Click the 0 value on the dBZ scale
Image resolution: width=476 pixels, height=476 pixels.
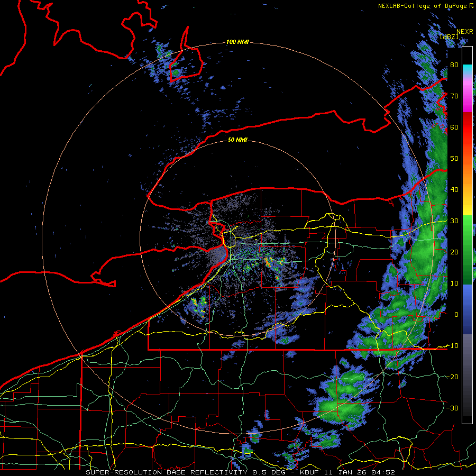coord(456,315)
